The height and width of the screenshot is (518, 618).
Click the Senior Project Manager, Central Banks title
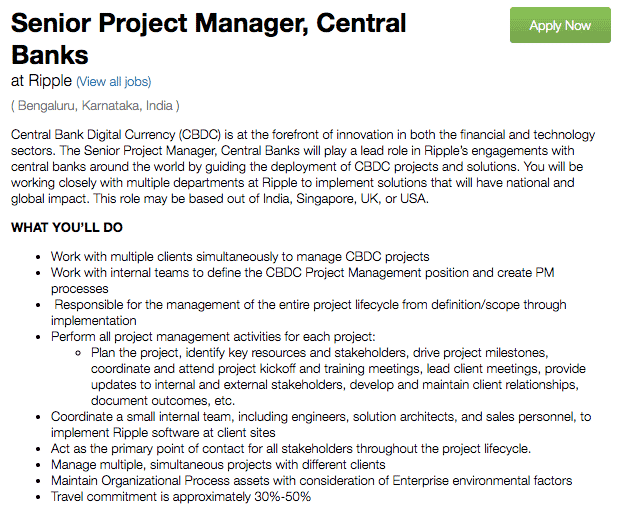pos(208,39)
